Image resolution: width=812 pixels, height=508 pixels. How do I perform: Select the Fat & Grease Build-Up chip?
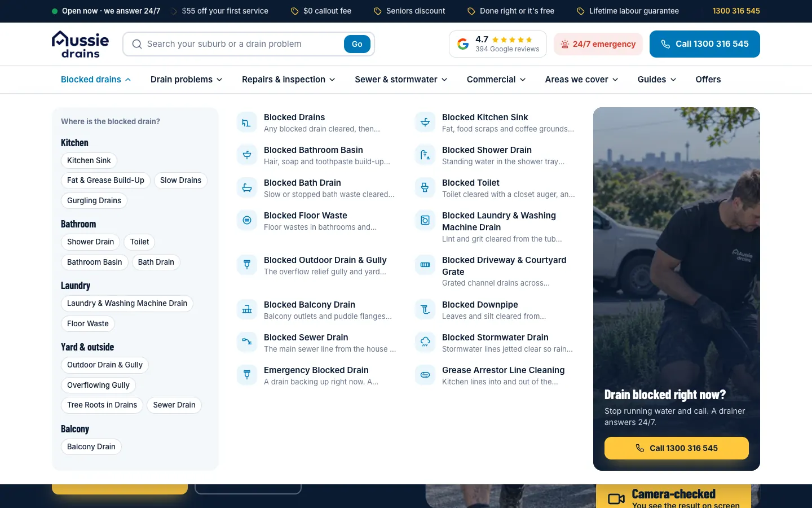[105, 181]
